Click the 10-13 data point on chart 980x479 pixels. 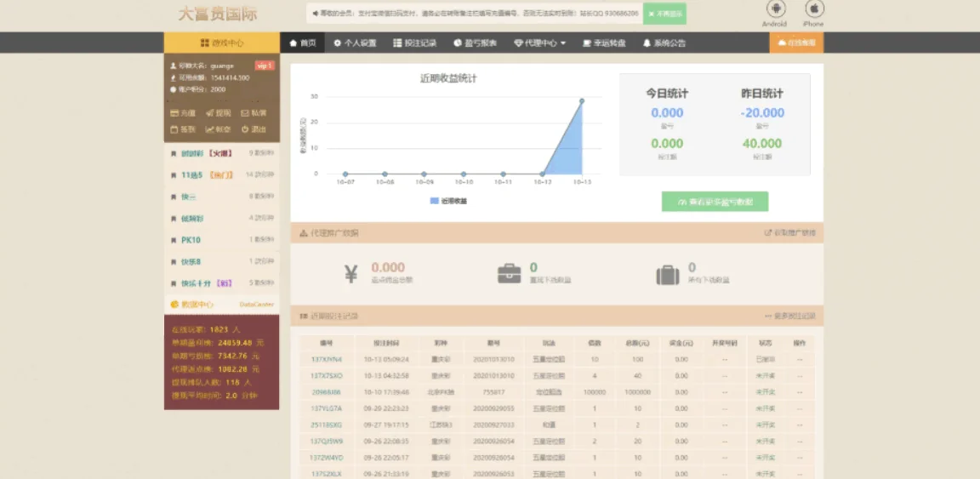click(582, 101)
